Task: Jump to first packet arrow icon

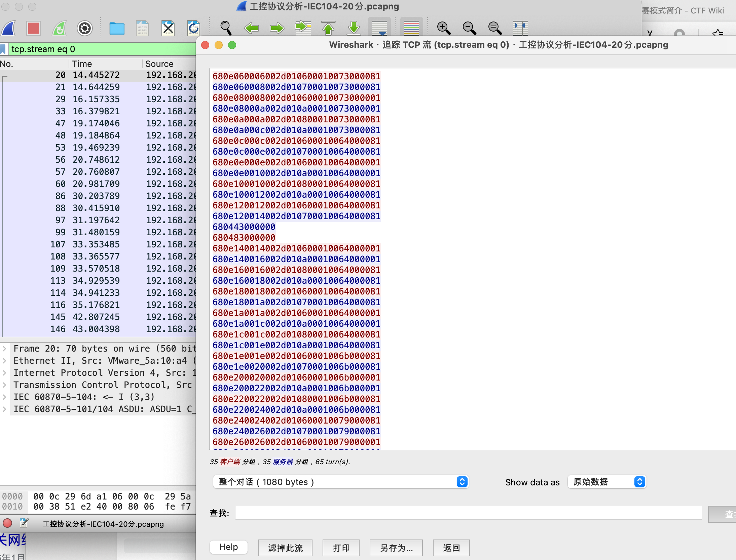Action: click(328, 28)
